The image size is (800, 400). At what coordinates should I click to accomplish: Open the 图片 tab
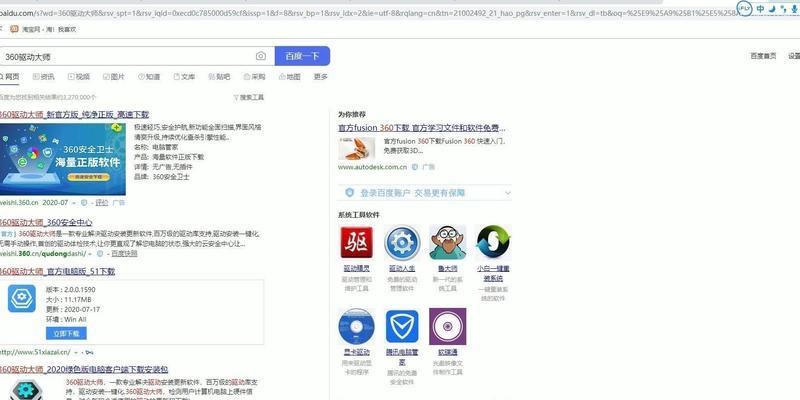[x=114, y=77]
